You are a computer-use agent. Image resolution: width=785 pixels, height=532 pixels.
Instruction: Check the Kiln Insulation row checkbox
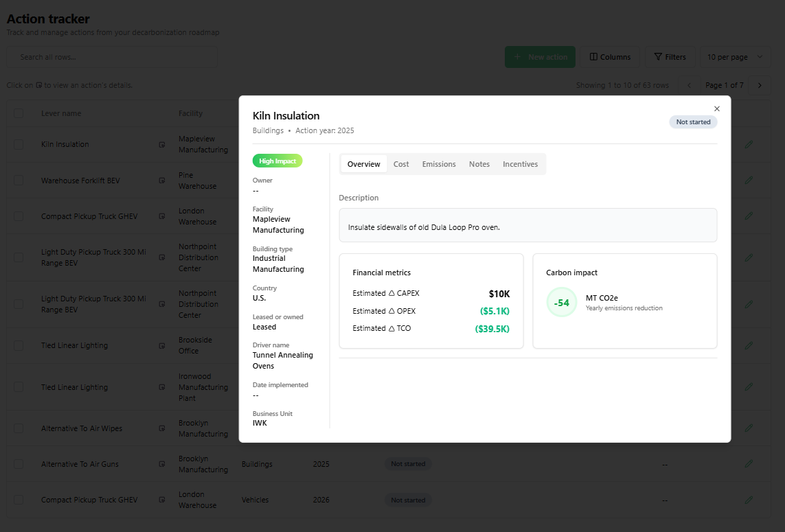pos(19,145)
